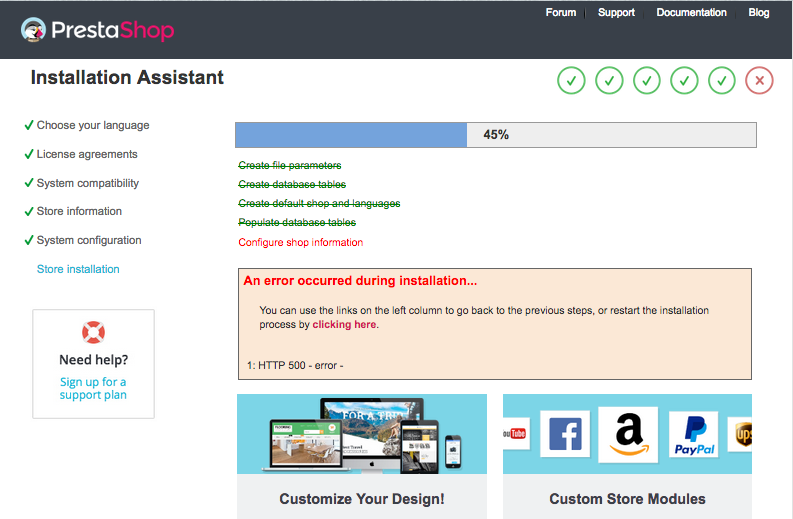This screenshot has width=793, height=519.
Task: Click the error occurred during installation heading
Action: pyautogui.click(x=360, y=281)
